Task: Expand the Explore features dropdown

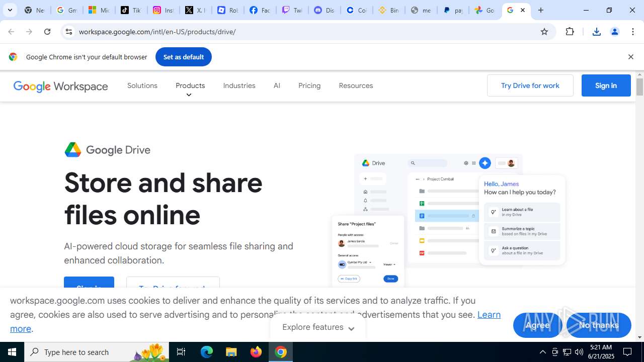Action: click(x=318, y=327)
